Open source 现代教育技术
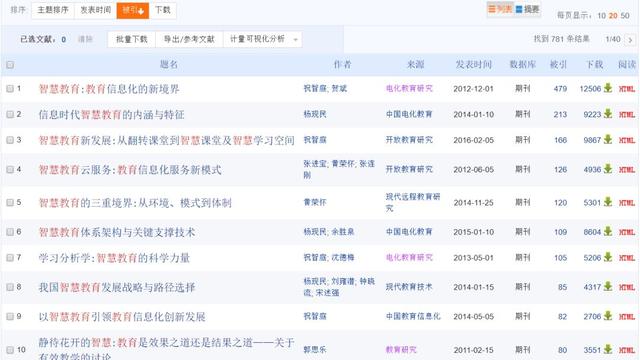640x360 pixels. pos(409,287)
